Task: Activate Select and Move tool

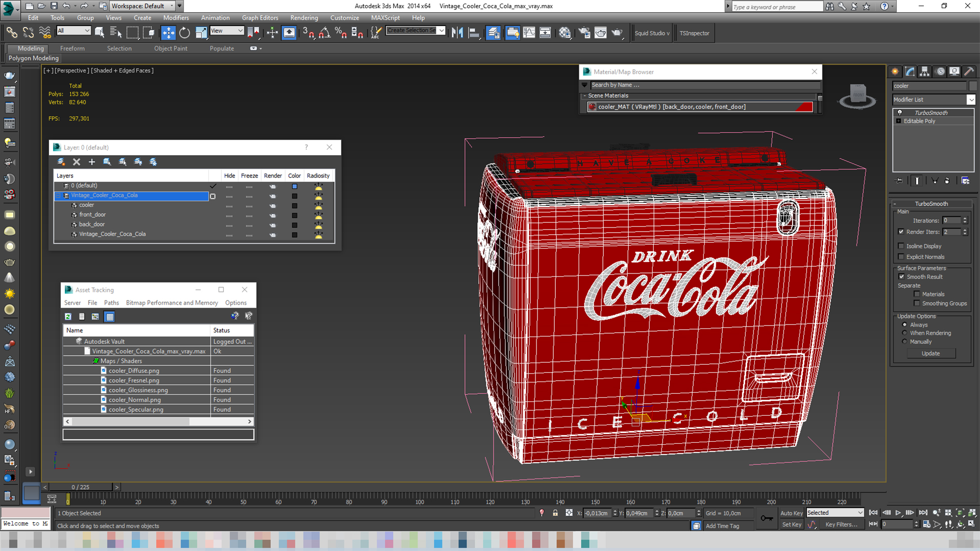Action: (x=168, y=33)
